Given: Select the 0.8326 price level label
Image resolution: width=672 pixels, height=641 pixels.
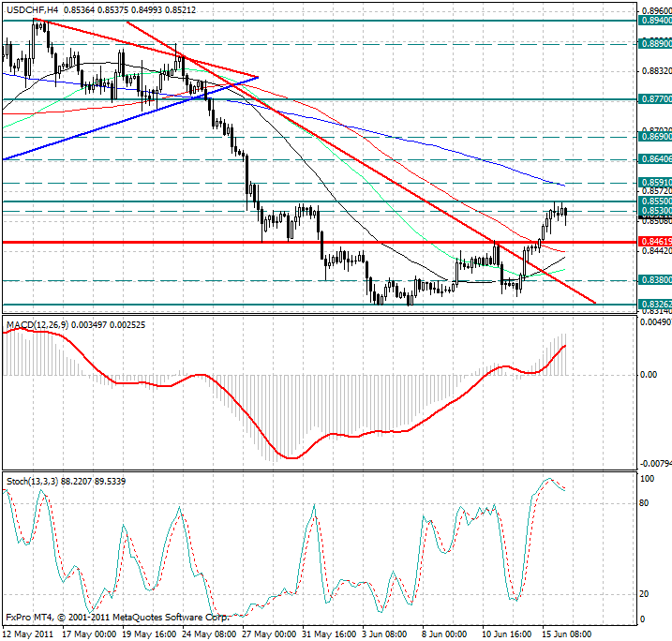Looking at the screenshot, I should tap(655, 305).
